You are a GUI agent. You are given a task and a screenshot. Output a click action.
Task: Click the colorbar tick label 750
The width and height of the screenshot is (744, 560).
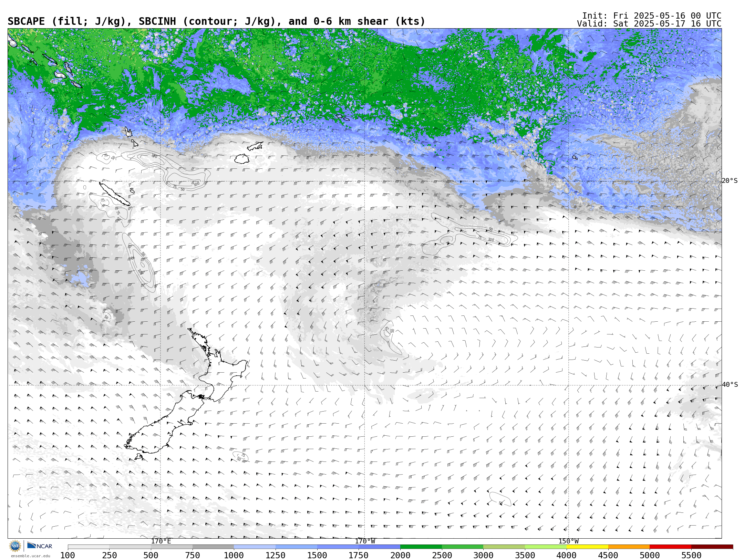tap(193, 555)
